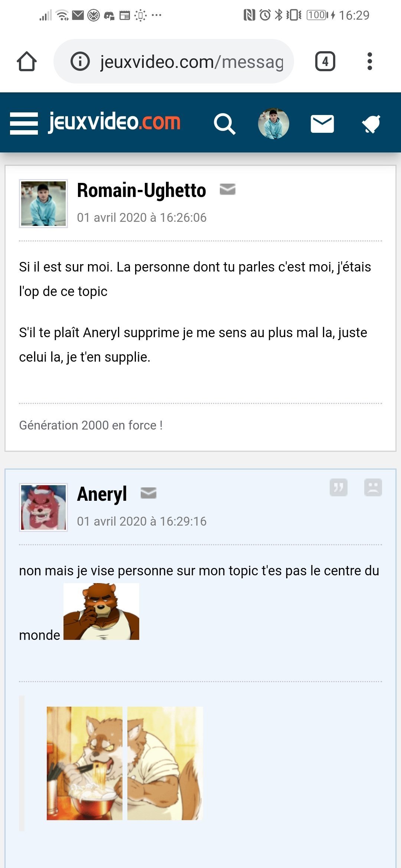
Task: Tap the jeuxvideo.com URL address bar
Action: point(191,62)
